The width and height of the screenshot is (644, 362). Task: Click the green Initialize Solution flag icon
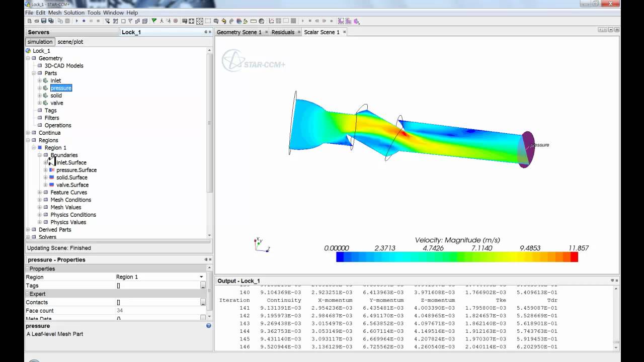154,21
